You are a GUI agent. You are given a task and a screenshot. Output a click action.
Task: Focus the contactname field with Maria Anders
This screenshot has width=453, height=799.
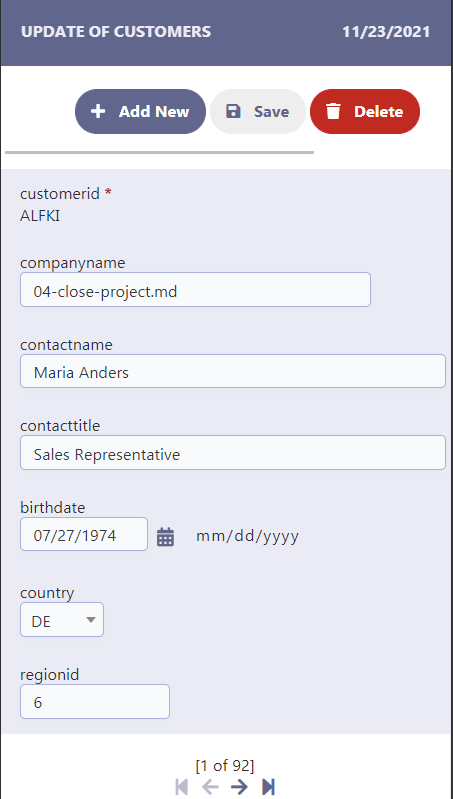pyautogui.click(x=233, y=371)
